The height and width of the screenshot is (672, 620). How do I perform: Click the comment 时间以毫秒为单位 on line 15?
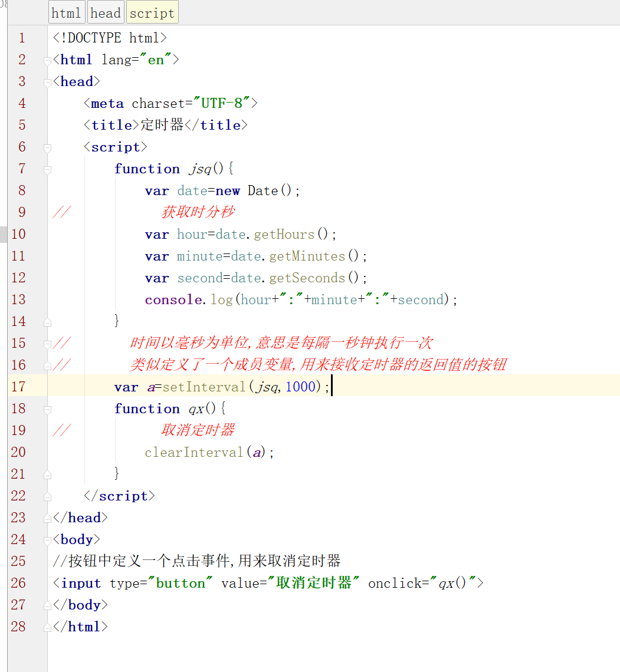point(191,343)
